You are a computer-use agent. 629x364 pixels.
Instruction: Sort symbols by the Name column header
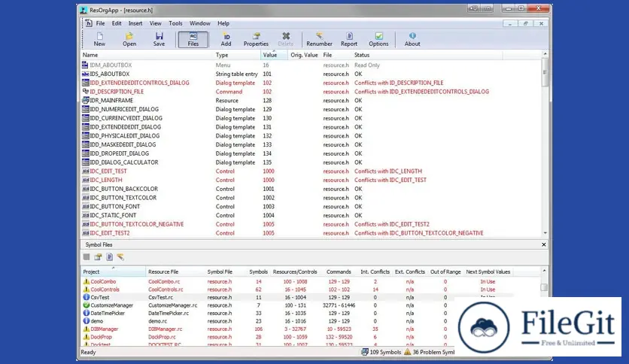click(147, 55)
